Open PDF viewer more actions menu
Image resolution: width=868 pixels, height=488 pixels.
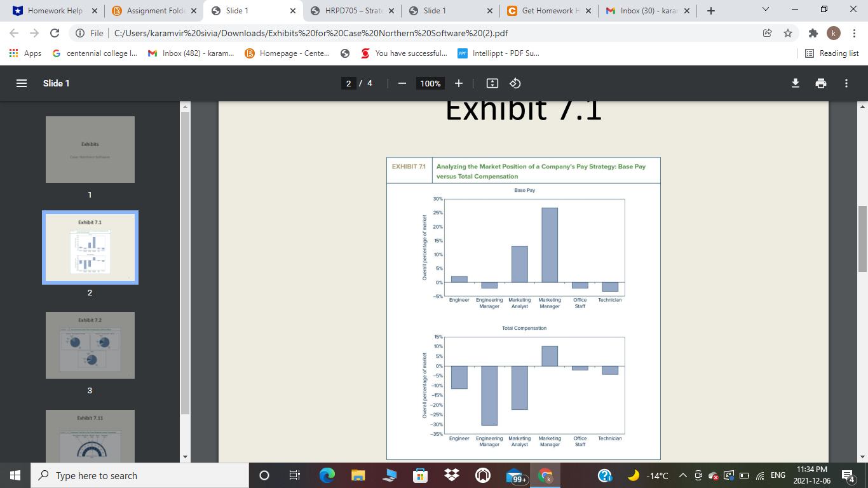pyautogui.click(x=846, y=83)
